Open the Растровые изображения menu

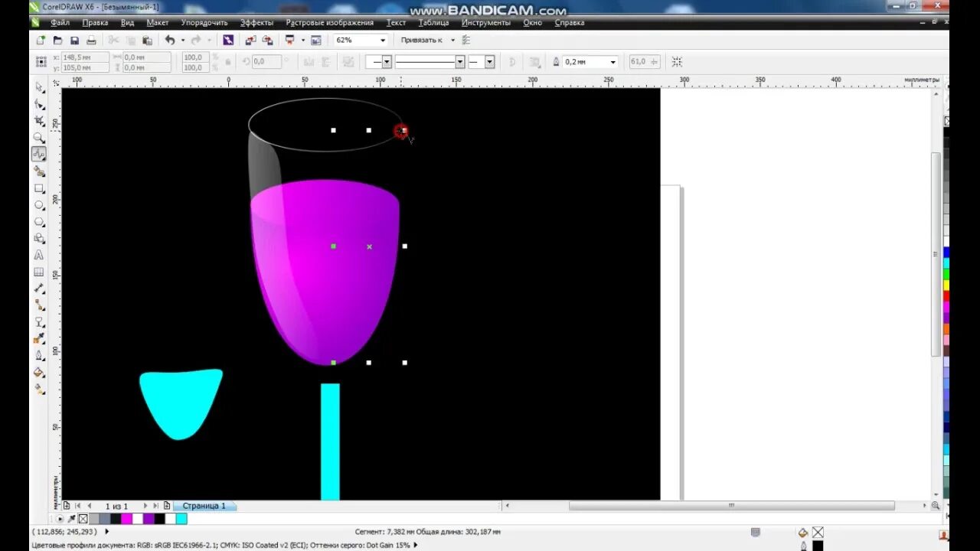point(329,22)
